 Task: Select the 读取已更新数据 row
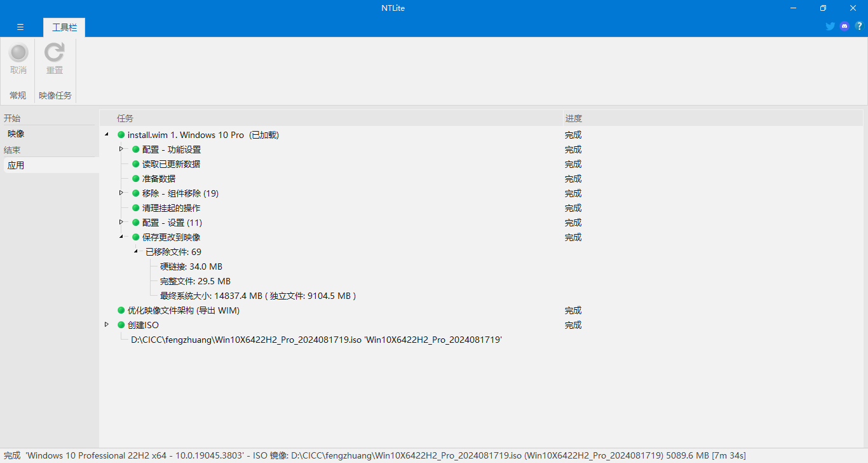pos(171,164)
